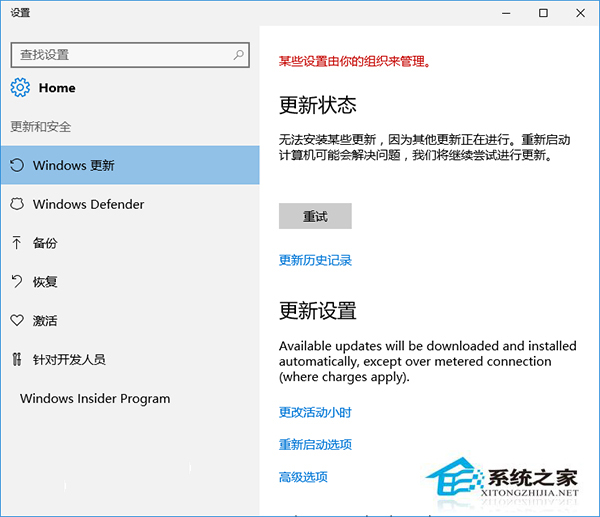
Task: Open 更新历史记录 link
Action: [x=315, y=260]
